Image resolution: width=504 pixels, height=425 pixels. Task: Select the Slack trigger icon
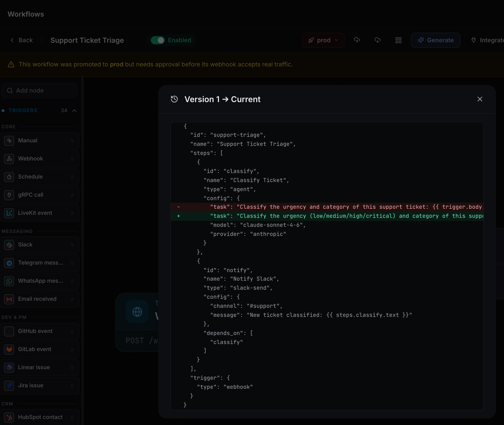[x=9, y=245]
